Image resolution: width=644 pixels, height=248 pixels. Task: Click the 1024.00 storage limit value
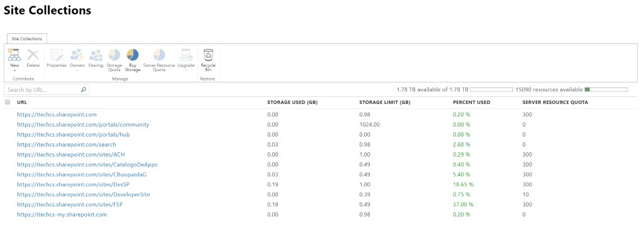pyautogui.click(x=370, y=125)
